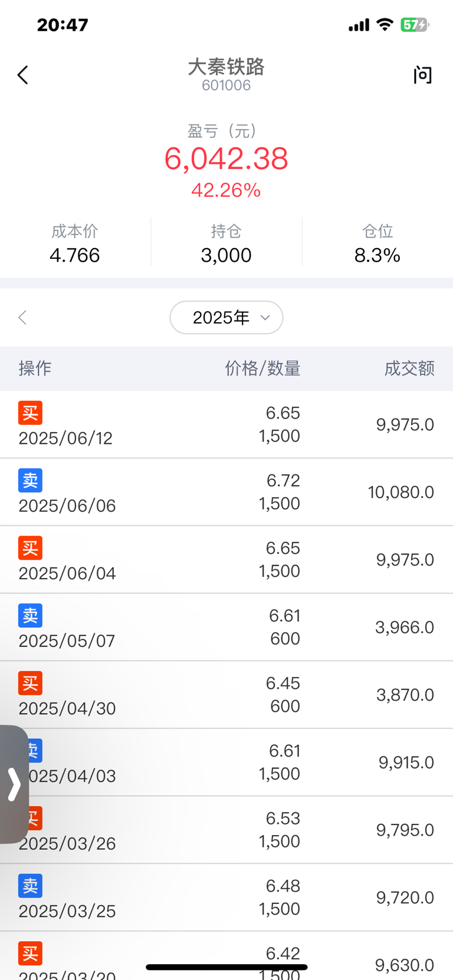
Task: Tap profit percentage 42.26%
Action: [226, 190]
